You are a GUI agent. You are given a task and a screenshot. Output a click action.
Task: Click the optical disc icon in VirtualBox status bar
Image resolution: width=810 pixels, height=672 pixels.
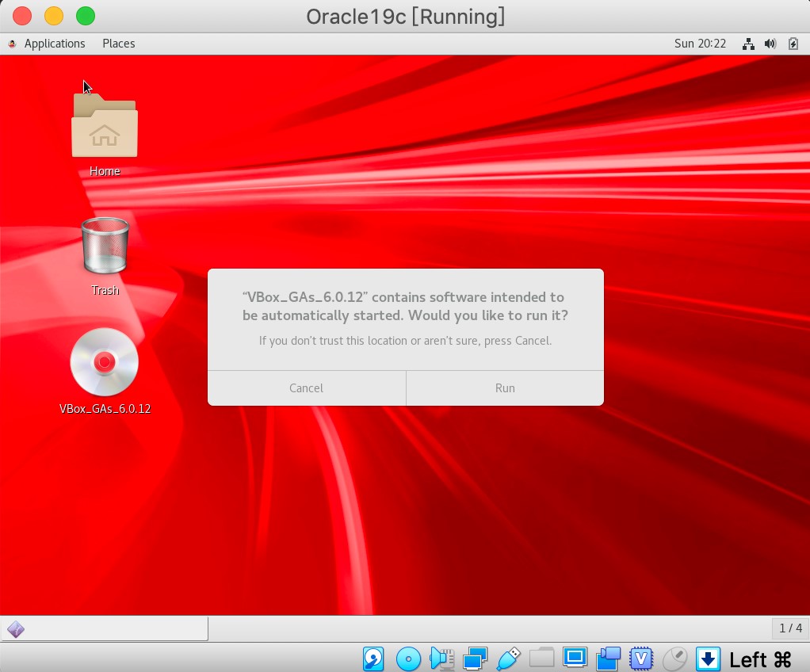click(x=408, y=659)
